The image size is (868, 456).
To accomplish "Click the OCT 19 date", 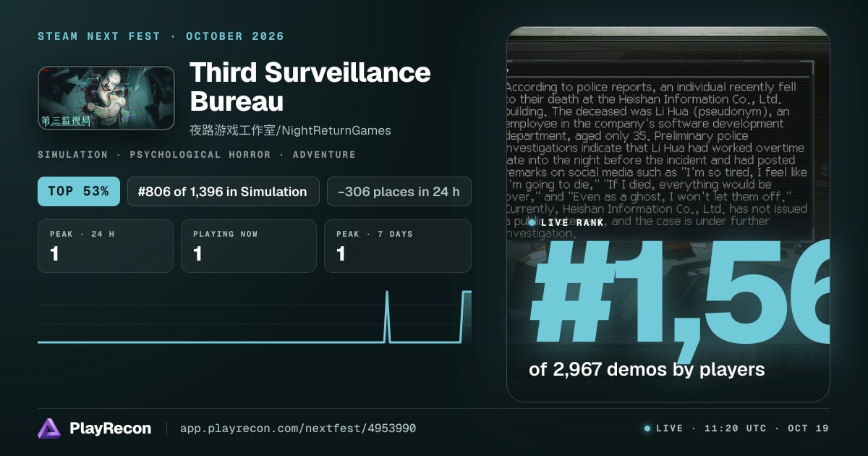I will click(x=809, y=428).
